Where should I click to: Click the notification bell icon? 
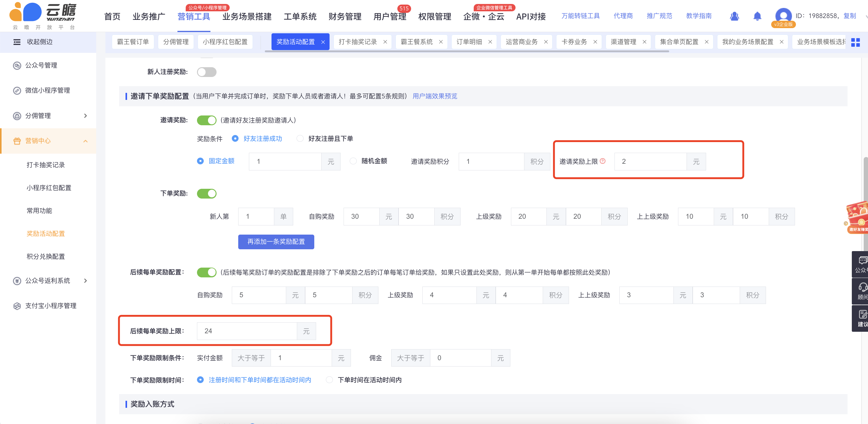coord(757,16)
